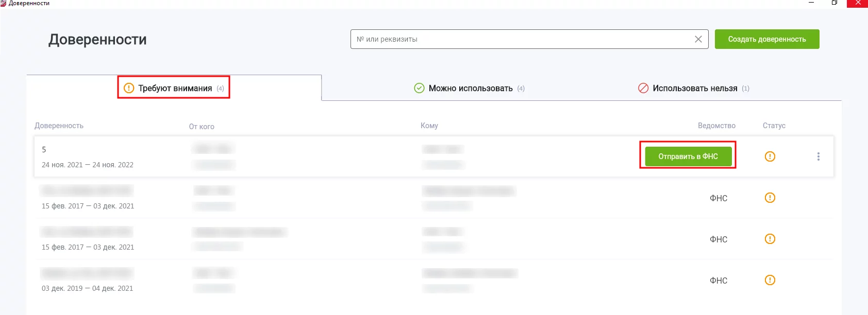The image size is (868, 315).
Task: Click the Статус column header
Action: tap(774, 126)
